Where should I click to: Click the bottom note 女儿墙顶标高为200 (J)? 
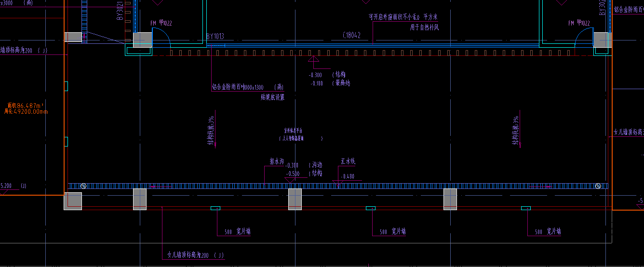pos(195,255)
